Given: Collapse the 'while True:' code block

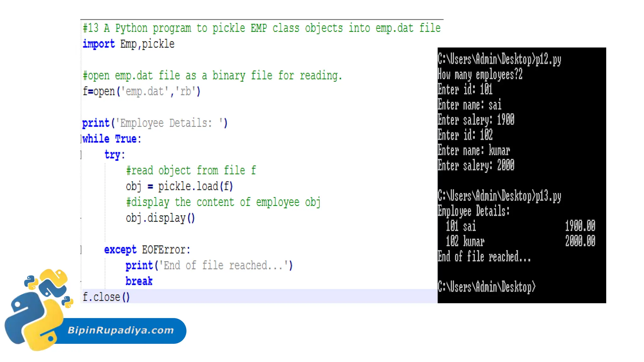Looking at the screenshot, I should point(81,139).
